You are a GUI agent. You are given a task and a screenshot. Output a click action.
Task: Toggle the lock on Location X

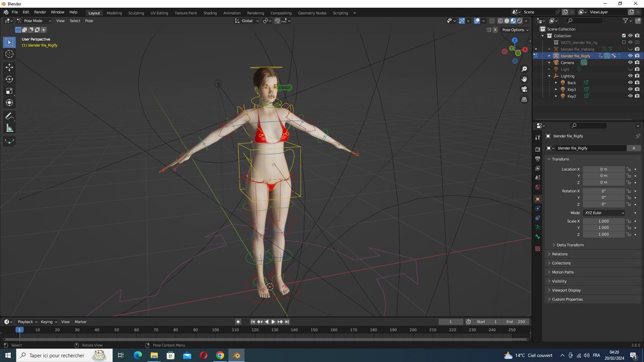[629, 169]
